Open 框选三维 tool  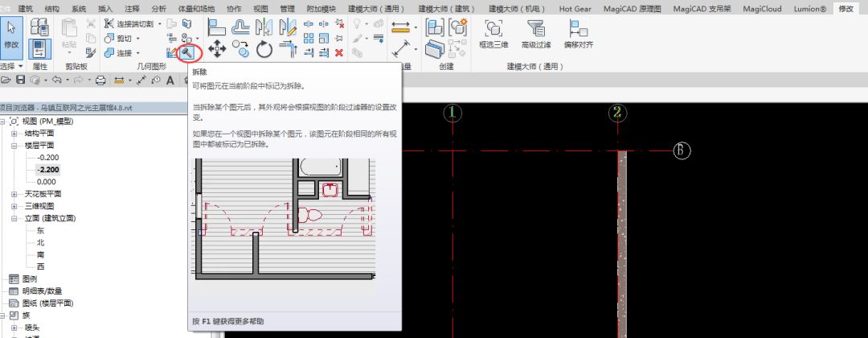(x=493, y=34)
